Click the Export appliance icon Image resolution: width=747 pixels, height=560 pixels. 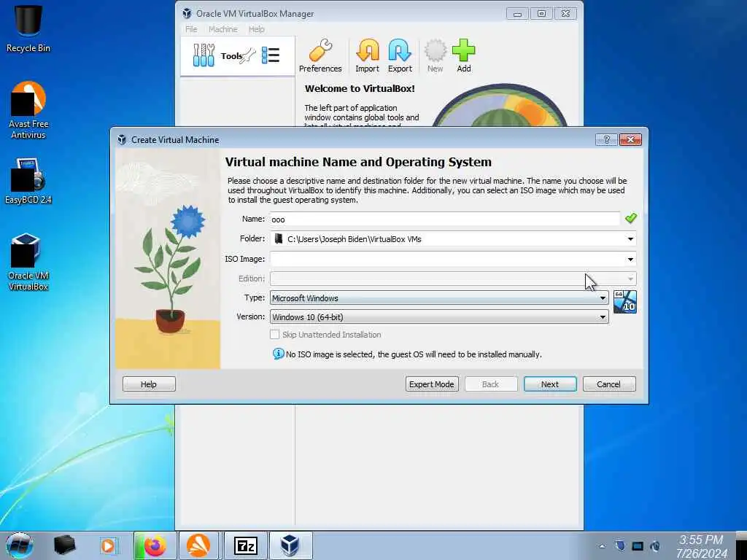point(400,55)
